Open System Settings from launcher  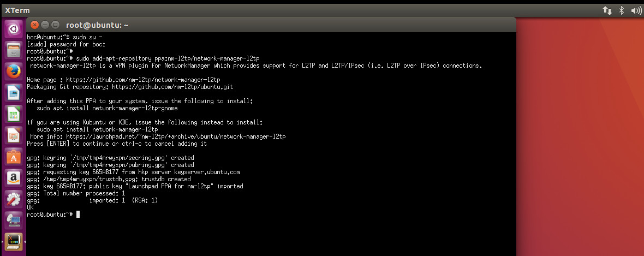tap(13, 200)
